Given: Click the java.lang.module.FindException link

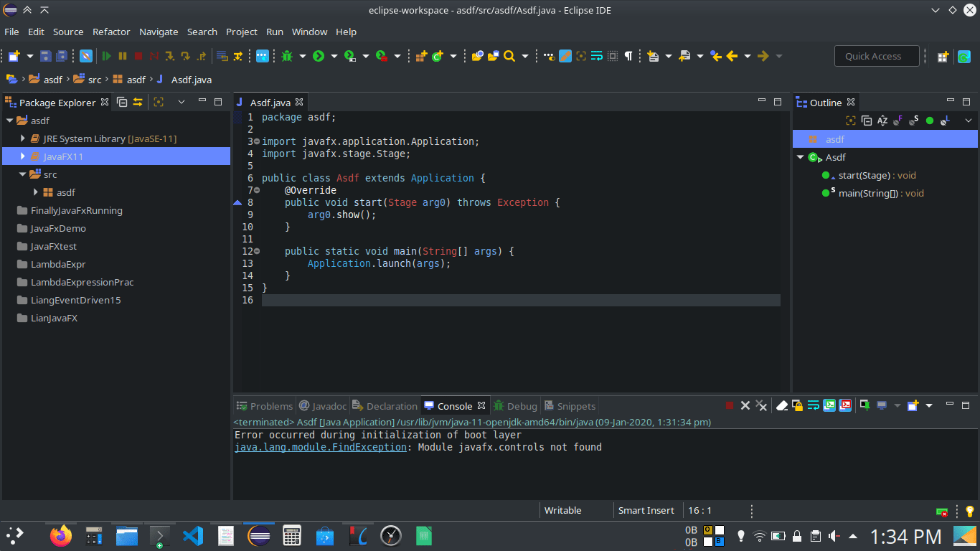Looking at the screenshot, I should coord(321,446).
